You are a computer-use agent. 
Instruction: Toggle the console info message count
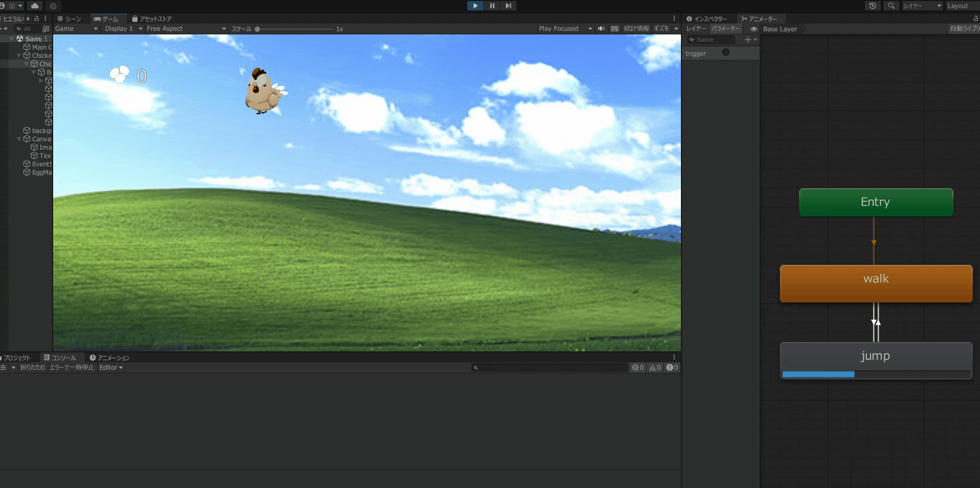click(x=638, y=368)
